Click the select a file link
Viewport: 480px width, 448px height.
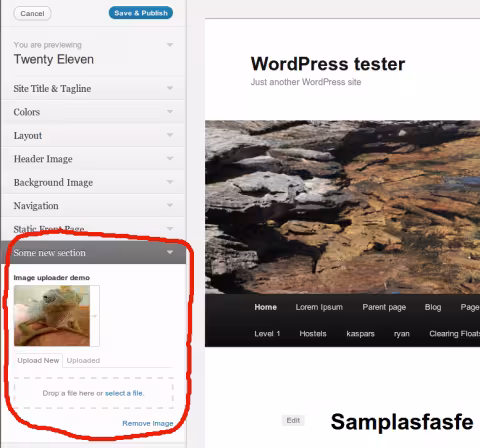coord(124,393)
